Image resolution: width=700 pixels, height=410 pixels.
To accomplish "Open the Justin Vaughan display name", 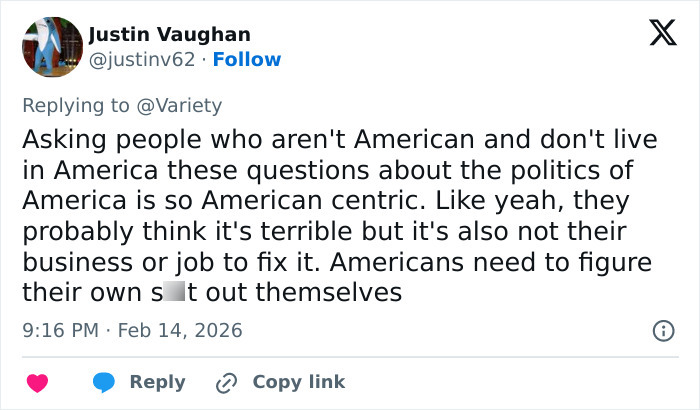I will point(170,35).
